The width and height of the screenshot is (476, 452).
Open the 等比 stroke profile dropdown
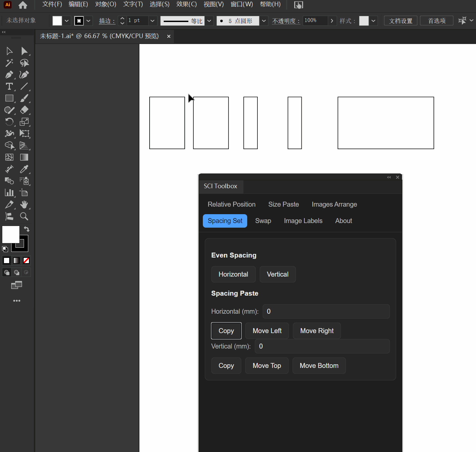pyautogui.click(x=209, y=21)
